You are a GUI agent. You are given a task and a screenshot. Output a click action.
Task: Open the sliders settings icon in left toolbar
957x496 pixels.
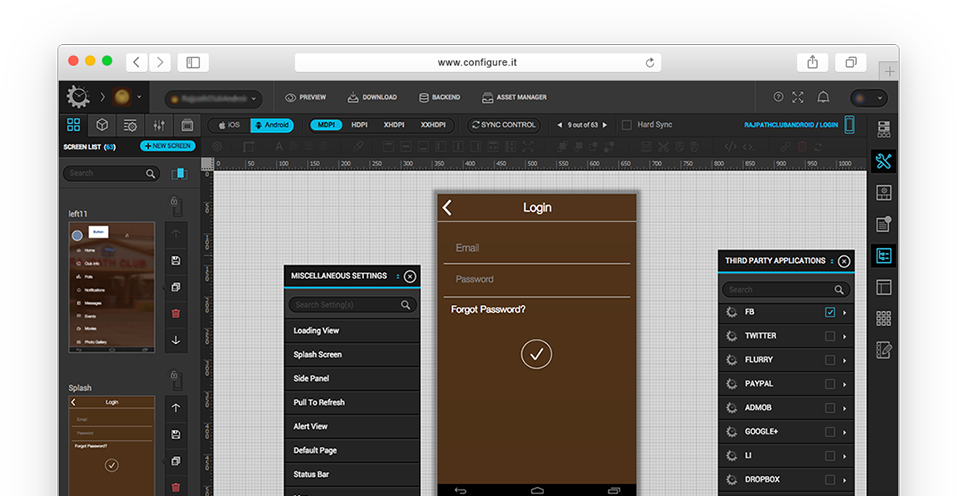159,125
